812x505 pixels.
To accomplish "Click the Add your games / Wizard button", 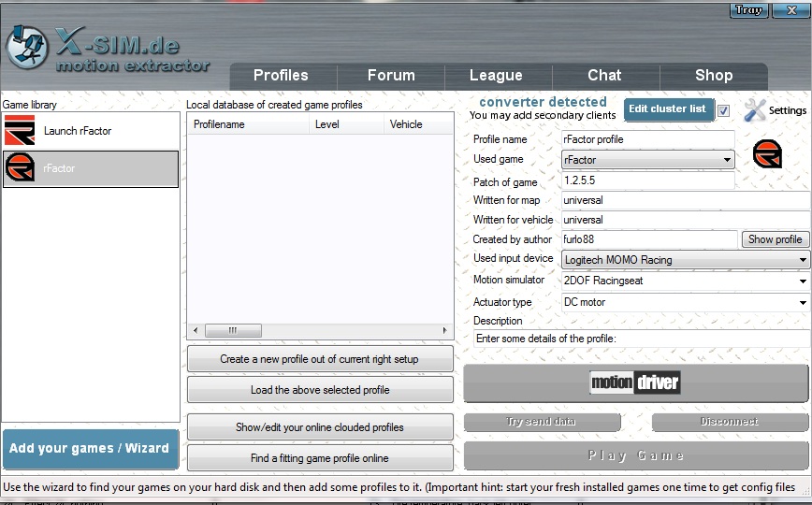I will click(90, 449).
